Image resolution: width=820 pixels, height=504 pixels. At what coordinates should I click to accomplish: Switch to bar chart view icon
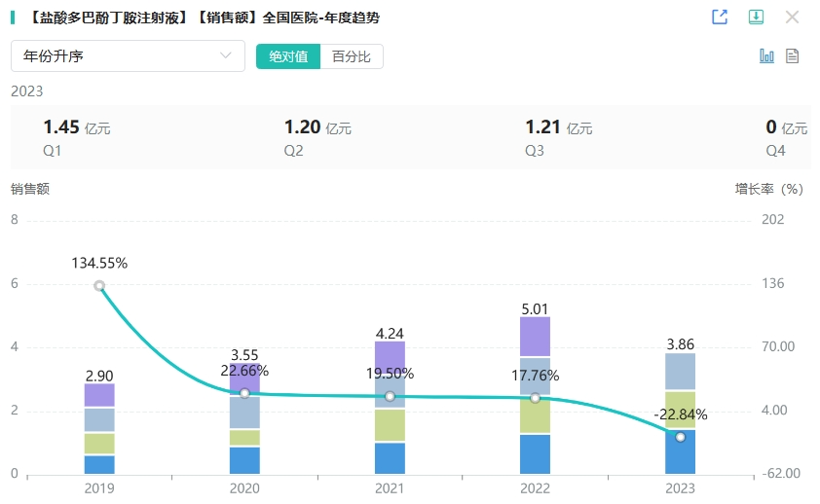pyautogui.click(x=766, y=56)
